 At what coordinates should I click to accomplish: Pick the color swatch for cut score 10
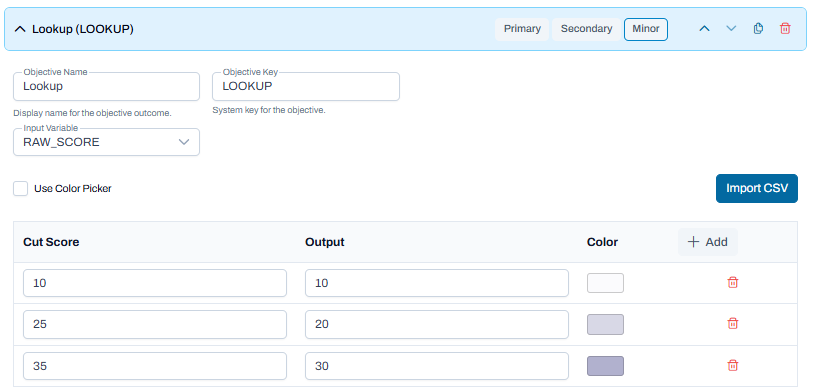[605, 283]
